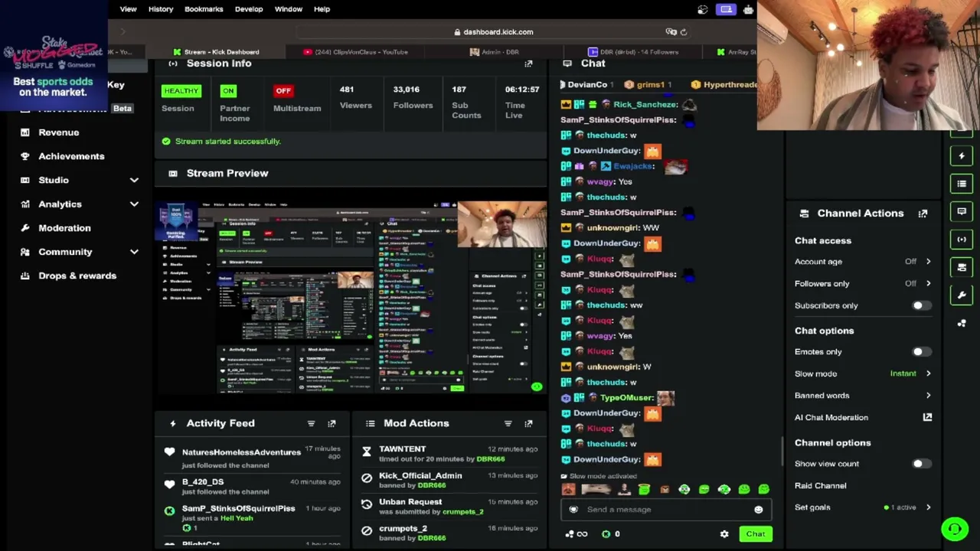This screenshot has height=551, width=980.
Task: Click the wrench tools shortcut
Action: click(x=962, y=295)
